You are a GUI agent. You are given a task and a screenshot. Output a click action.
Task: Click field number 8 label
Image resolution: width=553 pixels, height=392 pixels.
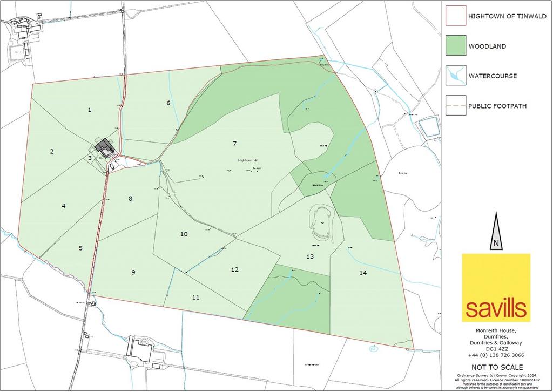tap(131, 199)
